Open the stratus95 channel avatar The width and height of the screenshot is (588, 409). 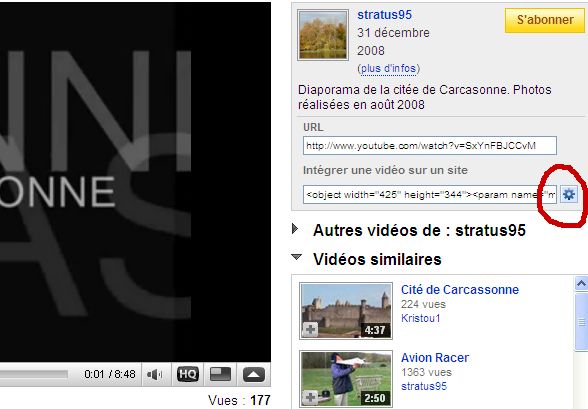(323, 35)
